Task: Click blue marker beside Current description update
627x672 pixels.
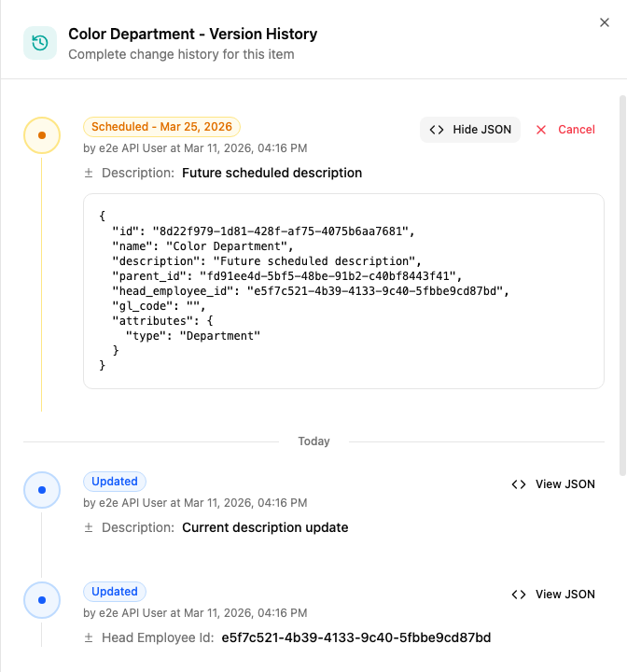Action: 41,490
